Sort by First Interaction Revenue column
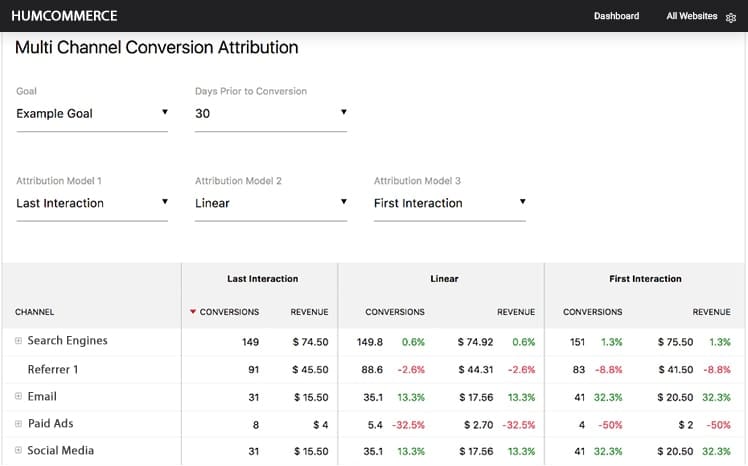Image resolution: width=748 pixels, height=466 pixels. (x=711, y=312)
